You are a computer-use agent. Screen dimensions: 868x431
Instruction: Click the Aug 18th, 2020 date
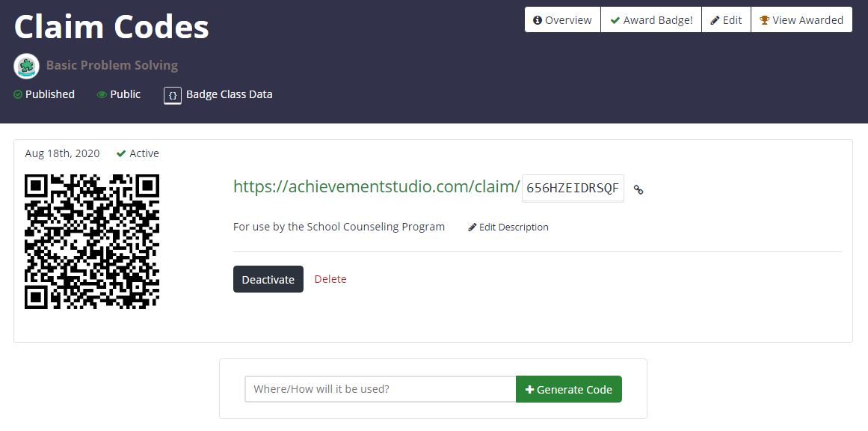[62, 153]
